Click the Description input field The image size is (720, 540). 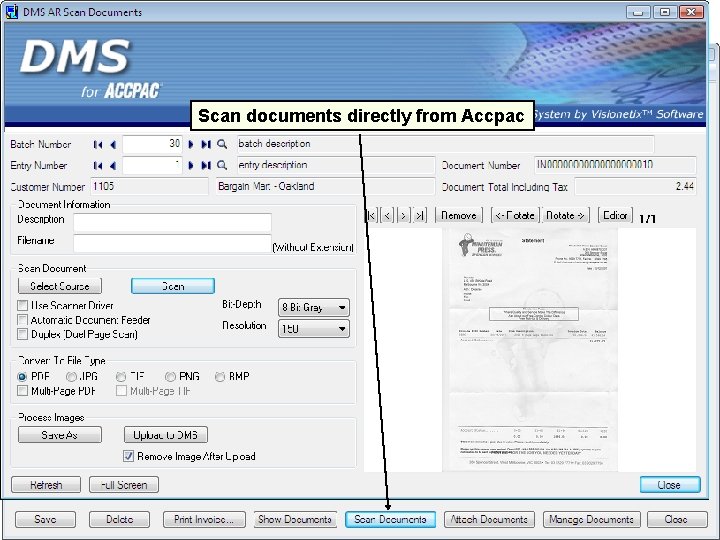172,222
